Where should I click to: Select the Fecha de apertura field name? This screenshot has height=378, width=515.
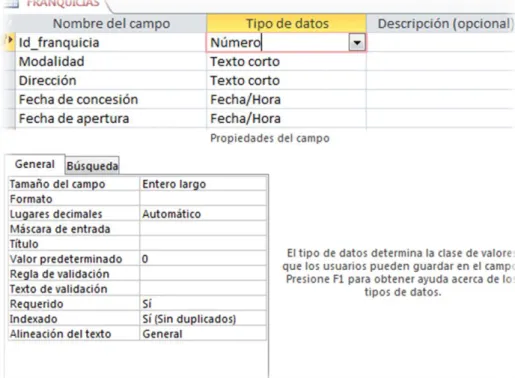coord(74,119)
